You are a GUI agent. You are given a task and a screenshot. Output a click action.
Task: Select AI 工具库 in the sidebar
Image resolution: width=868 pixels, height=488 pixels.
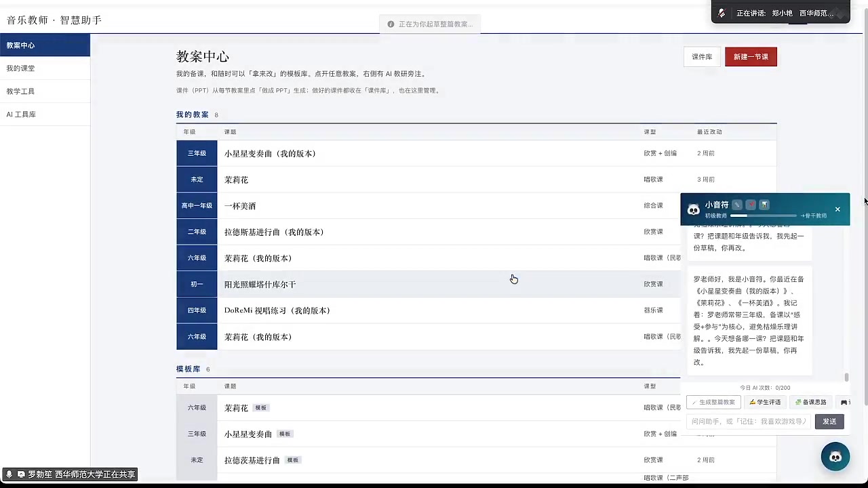(x=45, y=115)
